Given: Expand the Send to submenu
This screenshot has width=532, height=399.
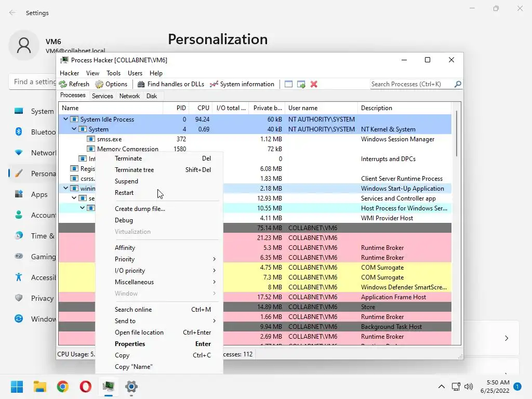Looking at the screenshot, I should 214,321.
